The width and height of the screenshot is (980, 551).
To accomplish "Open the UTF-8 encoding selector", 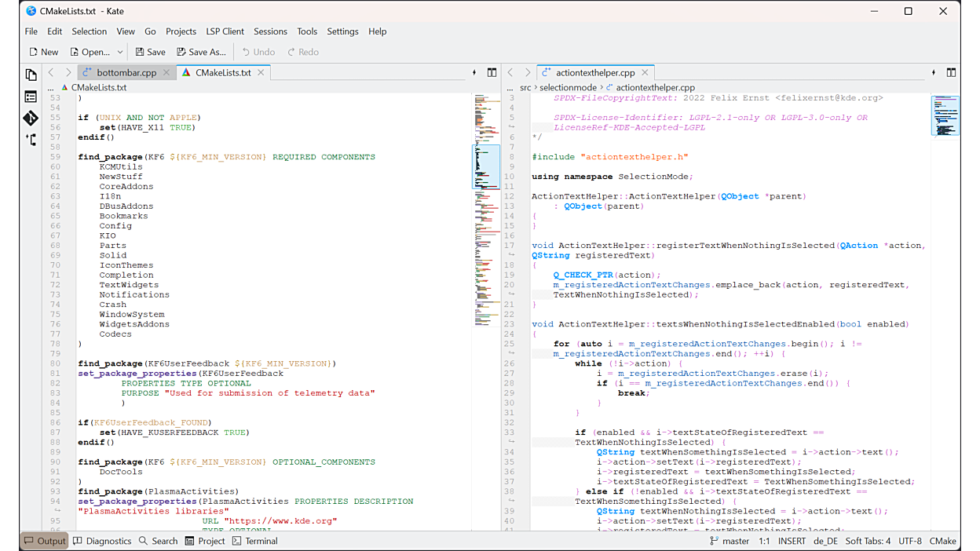I will coord(910,541).
